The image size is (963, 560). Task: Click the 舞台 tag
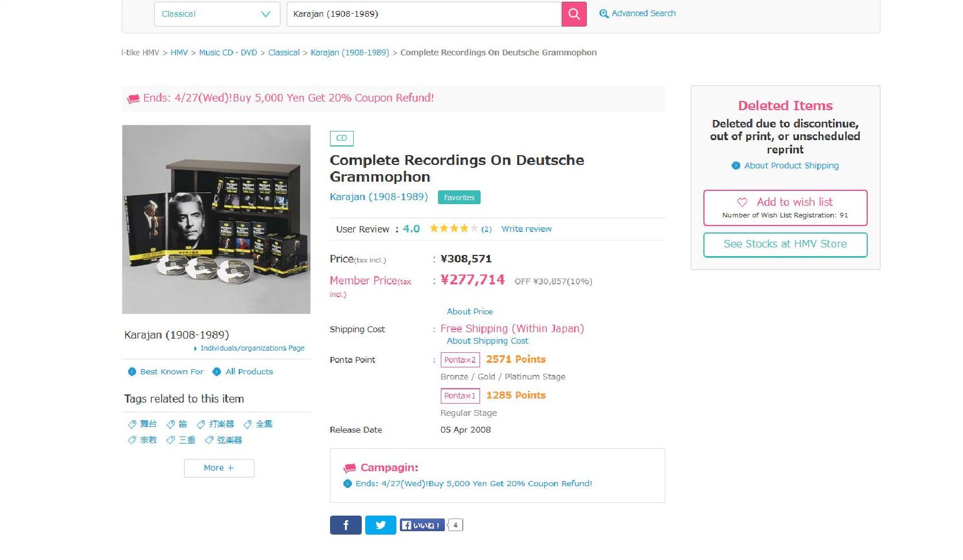tap(148, 424)
